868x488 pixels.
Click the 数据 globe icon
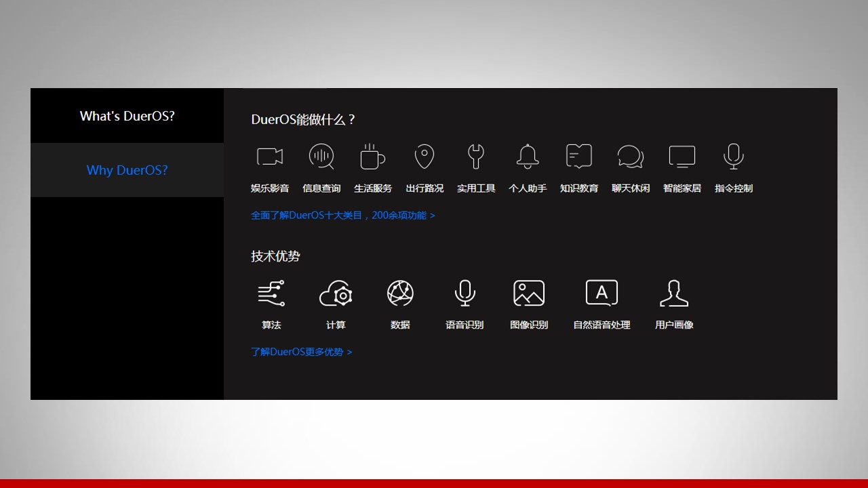tap(400, 293)
